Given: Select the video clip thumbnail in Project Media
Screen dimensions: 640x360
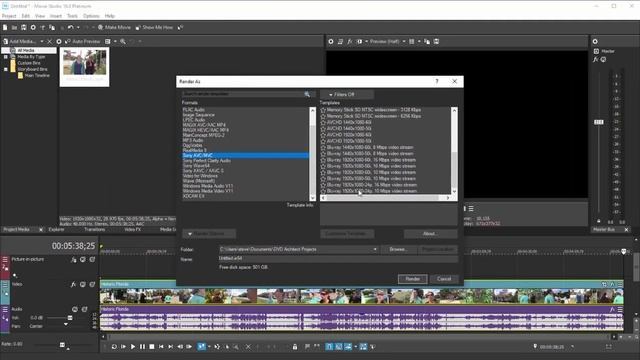Looking at the screenshot, I should click(x=84, y=67).
